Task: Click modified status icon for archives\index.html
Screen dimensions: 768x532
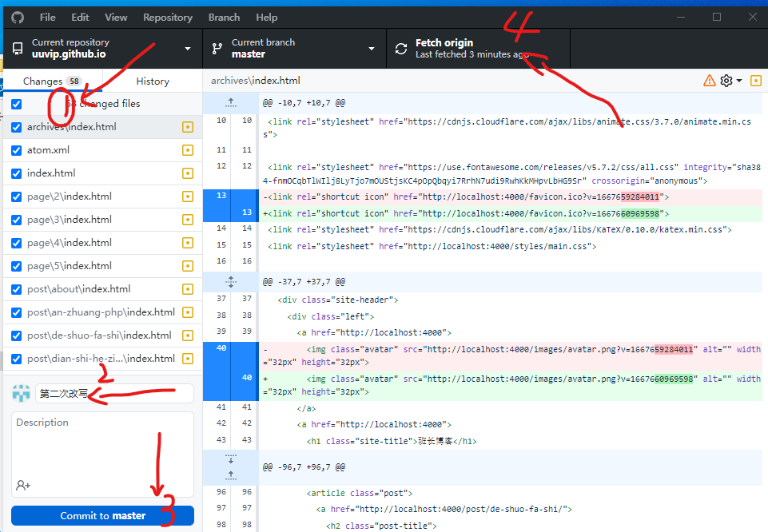Action: pyautogui.click(x=188, y=127)
